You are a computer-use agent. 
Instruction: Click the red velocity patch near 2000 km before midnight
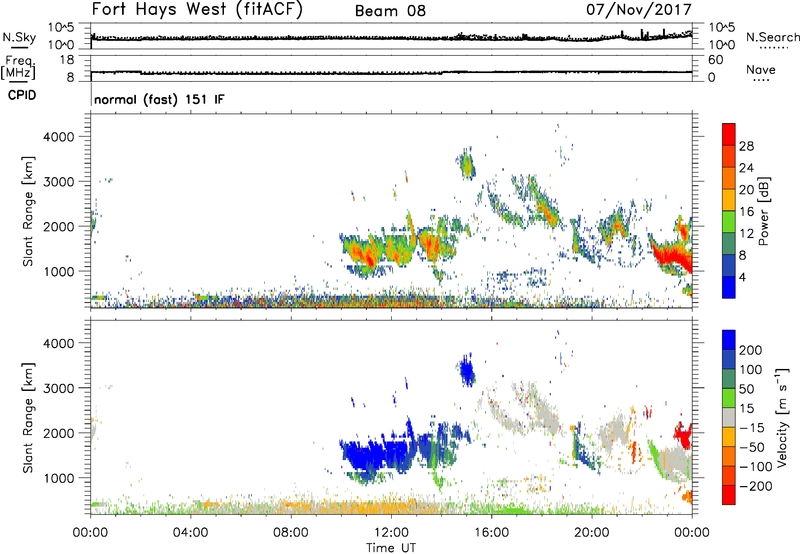click(x=683, y=435)
